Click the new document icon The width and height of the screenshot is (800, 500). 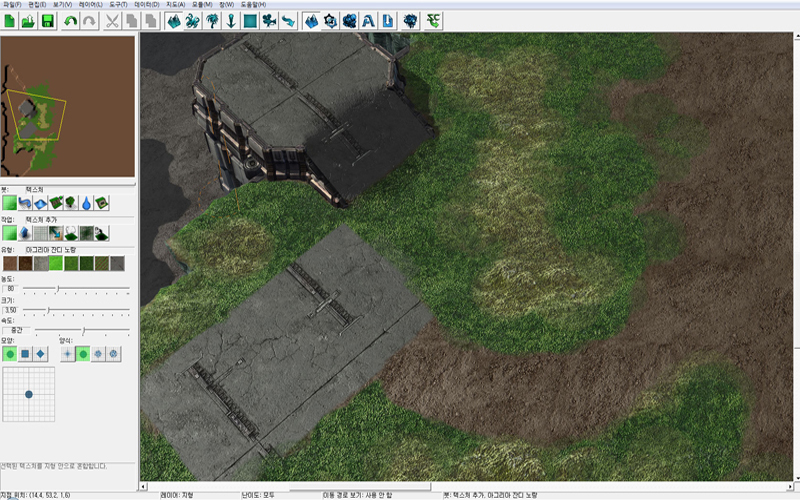(10, 21)
